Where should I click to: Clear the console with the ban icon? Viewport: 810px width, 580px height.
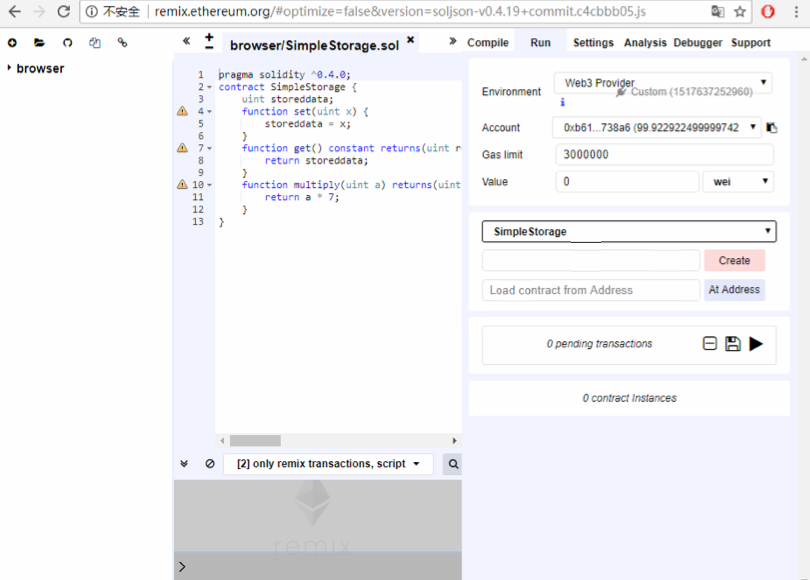click(210, 464)
